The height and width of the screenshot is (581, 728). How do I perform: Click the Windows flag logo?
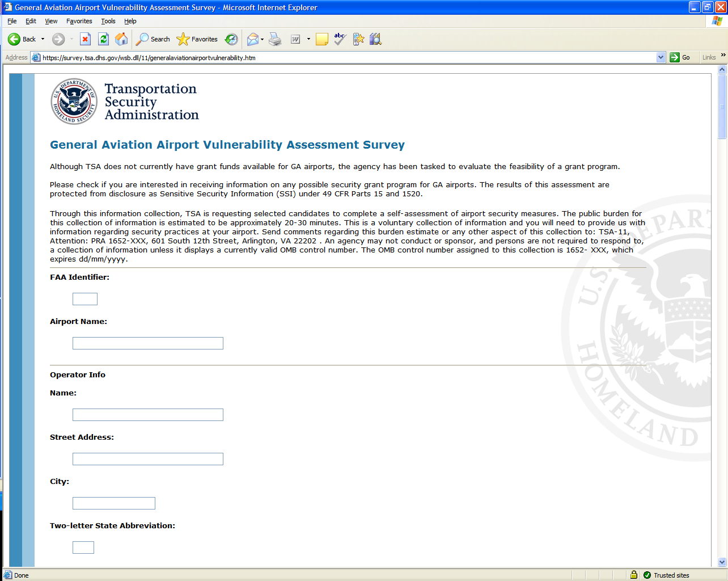pyautogui.click(x=717, y=21)
